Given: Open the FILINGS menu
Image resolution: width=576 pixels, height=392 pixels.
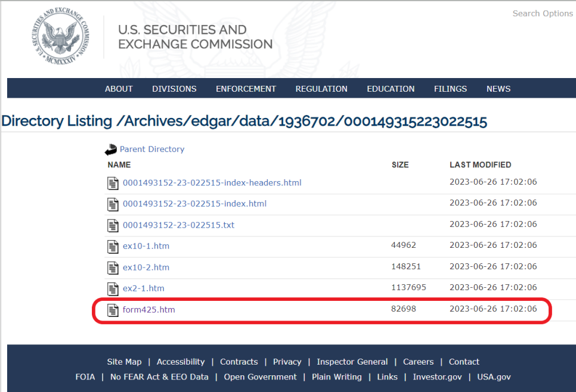Looking at the screenshot, I should coord(450,89).
